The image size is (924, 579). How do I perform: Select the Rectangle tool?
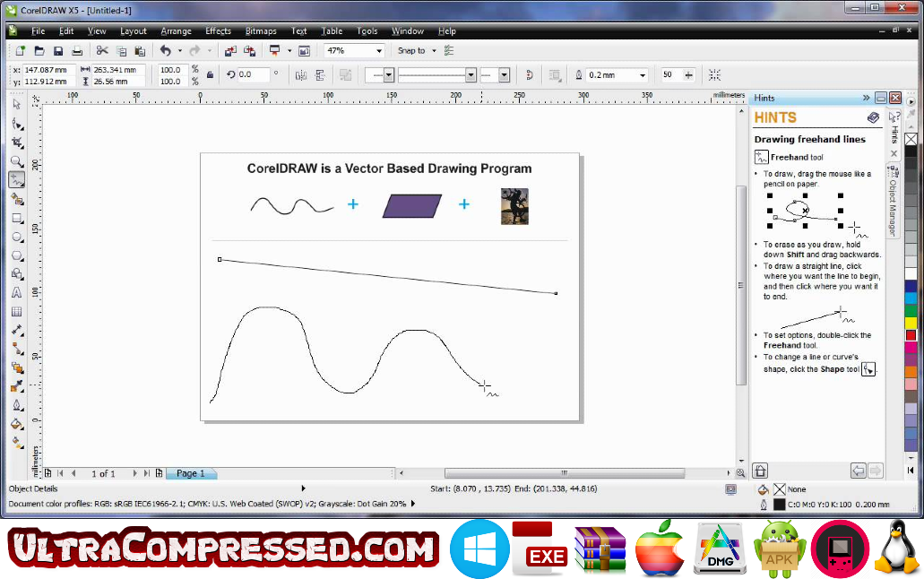coord(17,218)
